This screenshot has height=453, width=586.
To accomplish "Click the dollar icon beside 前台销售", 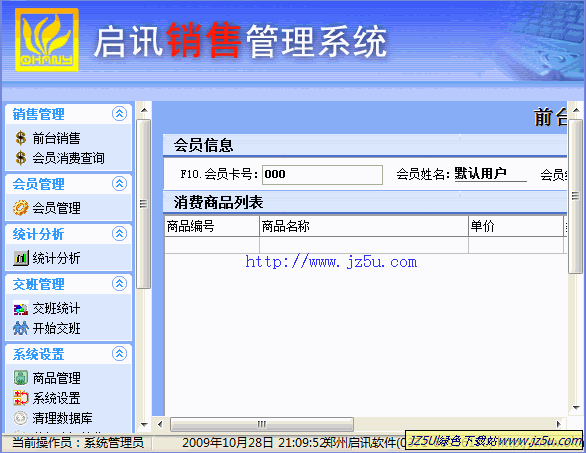I will [21, 138].
